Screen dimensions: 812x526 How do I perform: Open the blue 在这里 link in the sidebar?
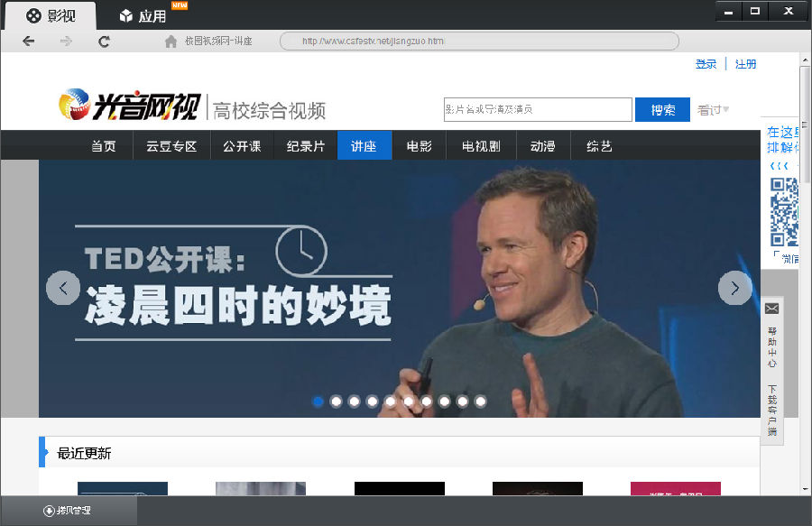782,133
